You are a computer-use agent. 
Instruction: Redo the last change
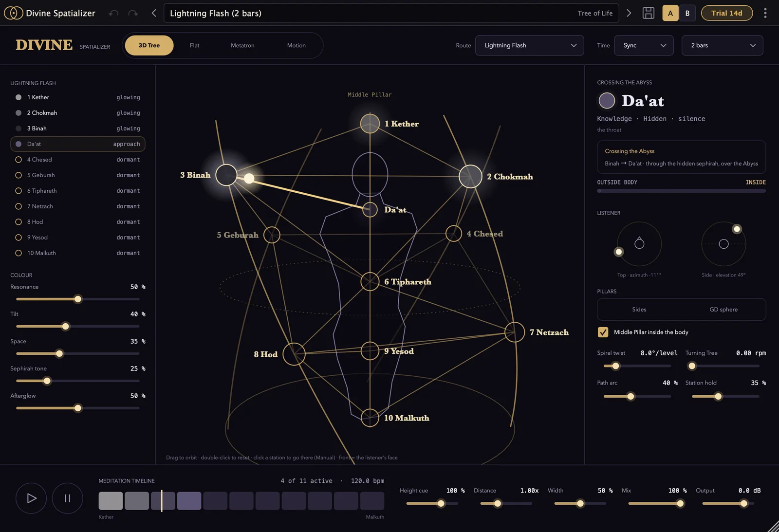pos(133,13)
